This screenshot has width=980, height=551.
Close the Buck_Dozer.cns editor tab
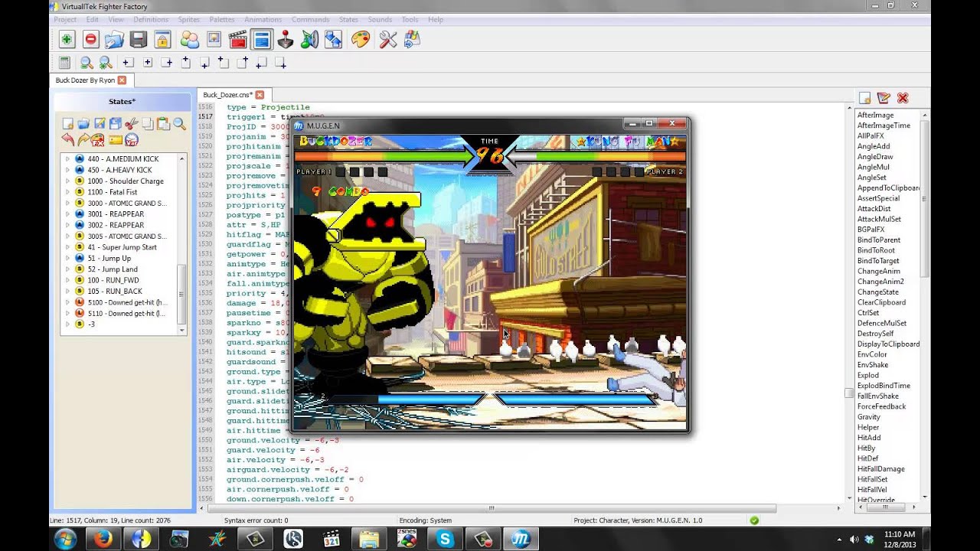tap(260, 95)
